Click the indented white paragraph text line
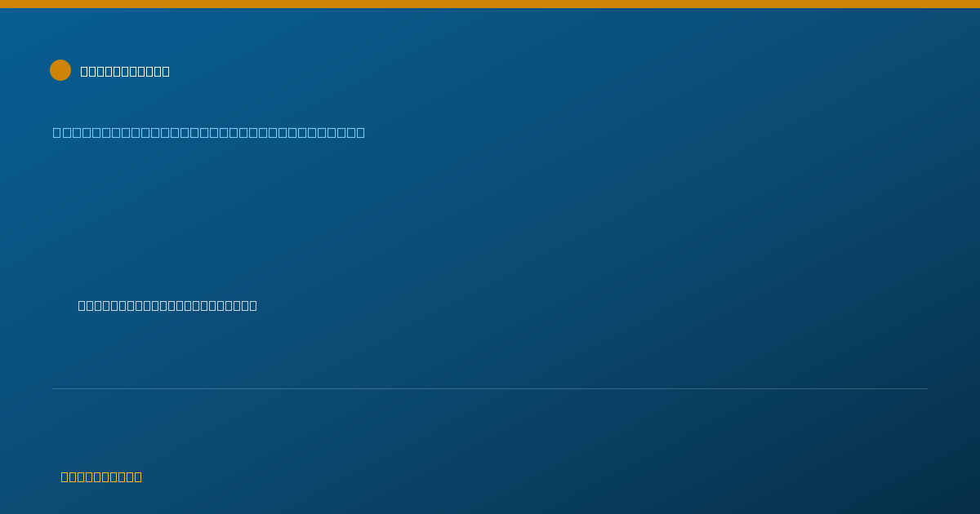Screen dimensions: 980x514 [x=167, y=305]
